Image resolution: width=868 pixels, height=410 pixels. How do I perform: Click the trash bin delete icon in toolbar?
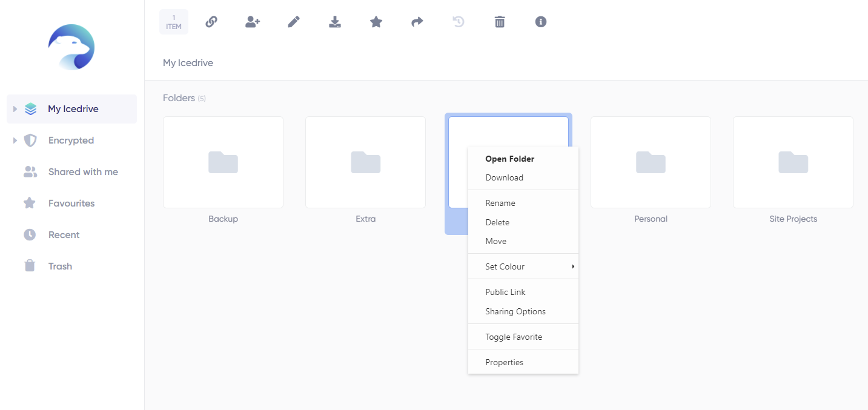click(x=500, y=22)
